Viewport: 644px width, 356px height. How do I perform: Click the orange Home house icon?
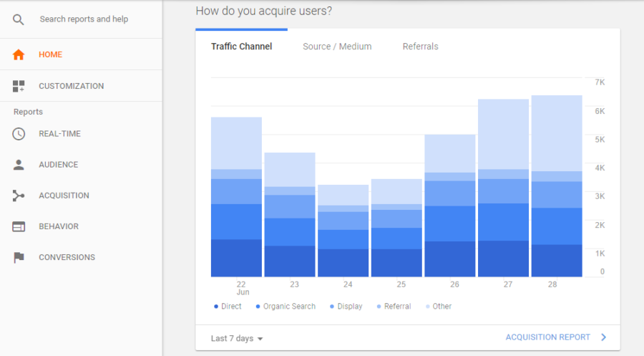pos(19,54)
